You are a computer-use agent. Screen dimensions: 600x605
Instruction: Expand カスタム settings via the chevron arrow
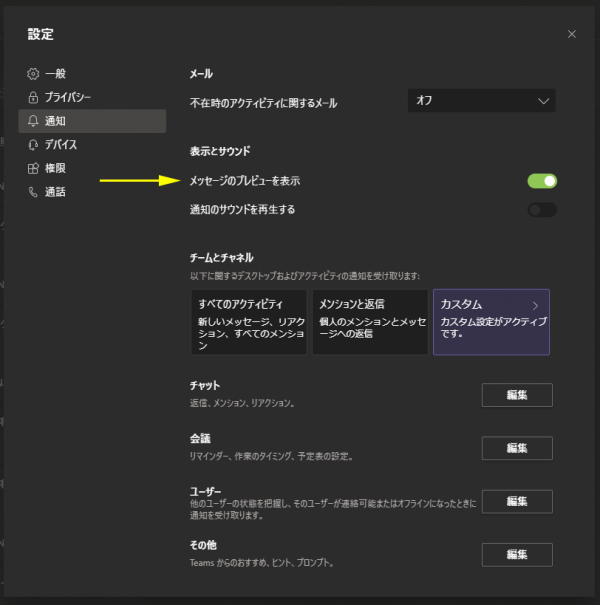[535, 305]
